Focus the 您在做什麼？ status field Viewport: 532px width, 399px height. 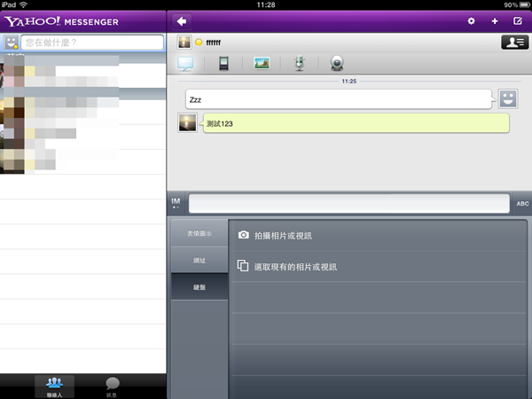tap(92, 43)
